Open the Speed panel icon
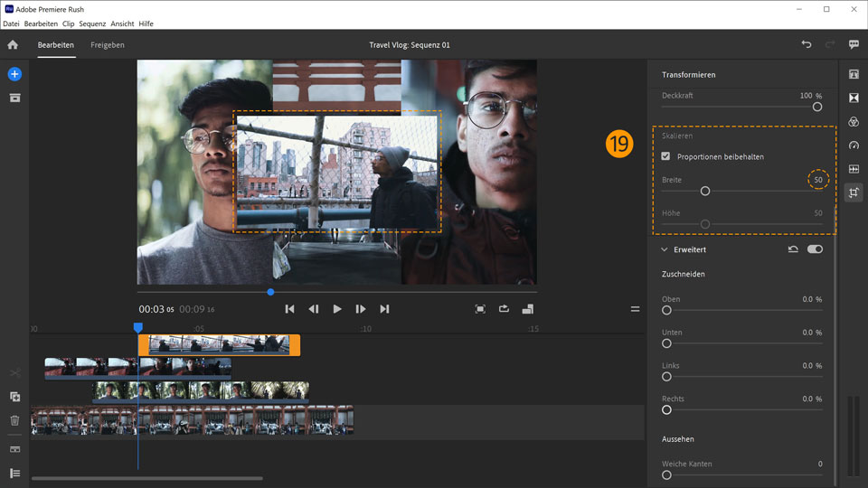This screenshot has width=868, height=488. pyautogui.click(x=854, y=145)
